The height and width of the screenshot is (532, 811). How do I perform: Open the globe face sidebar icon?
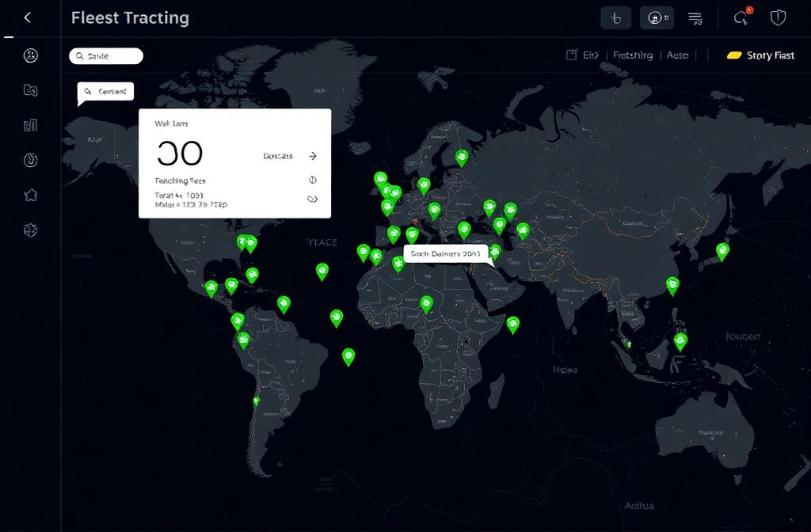[x=31, y=55]
